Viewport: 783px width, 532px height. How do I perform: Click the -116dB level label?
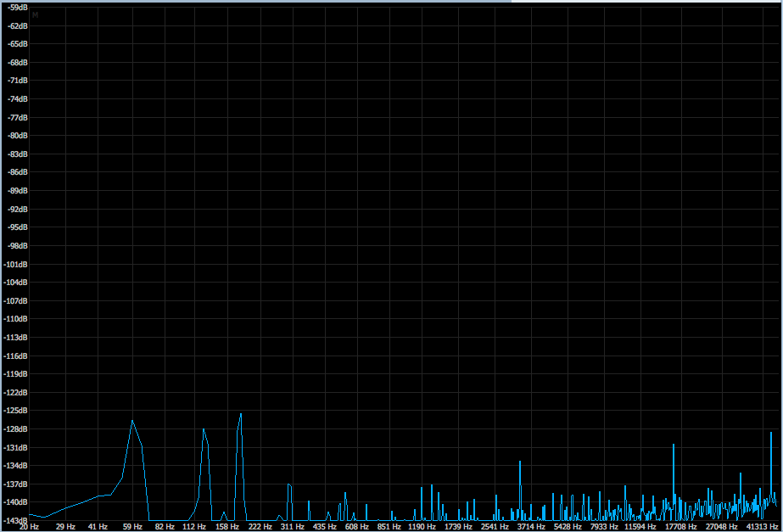pyautogui.click(x=16, y=356)
